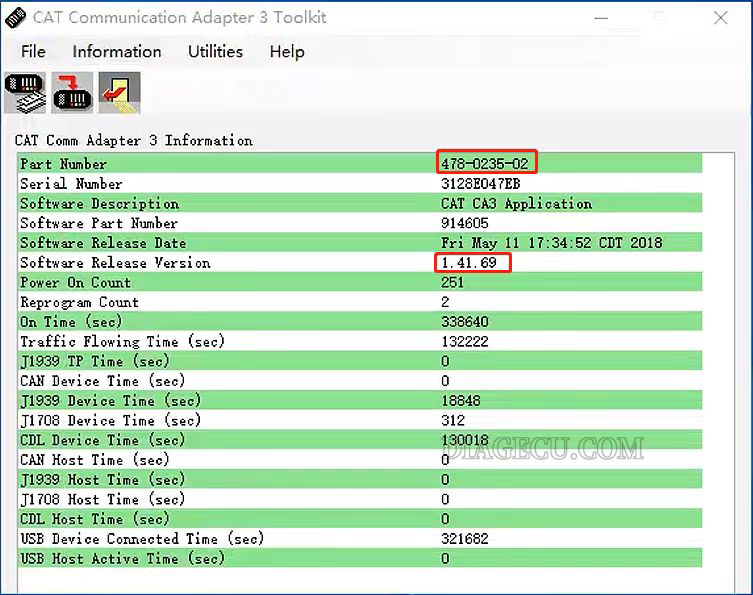
Task: Click the Power On Count value 251
Action: [x=452, y=282]
